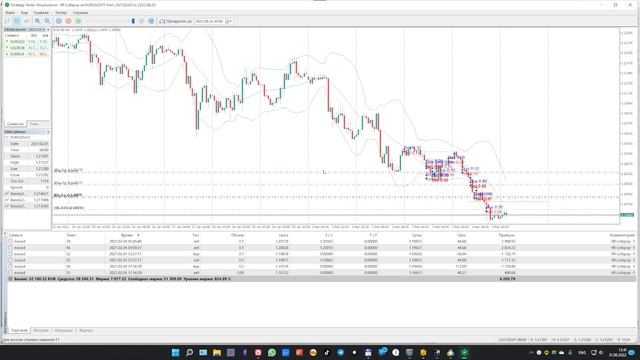Zoom in on the chart

(38, 21)
